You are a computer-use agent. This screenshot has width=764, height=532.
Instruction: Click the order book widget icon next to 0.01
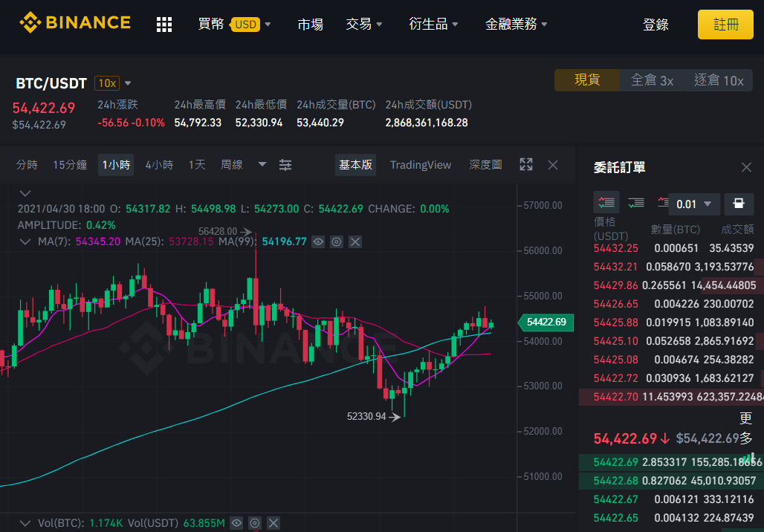coord(739,204)
